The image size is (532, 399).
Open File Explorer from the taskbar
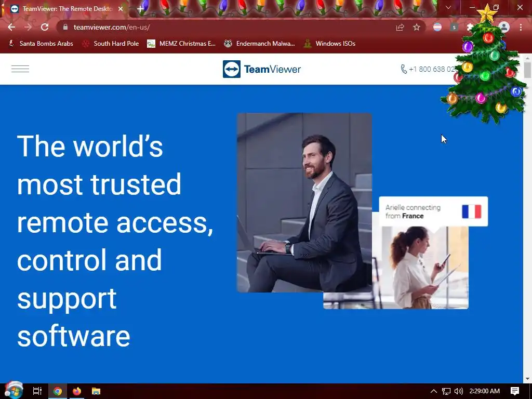pyautogui.click(x=96, y=391)
